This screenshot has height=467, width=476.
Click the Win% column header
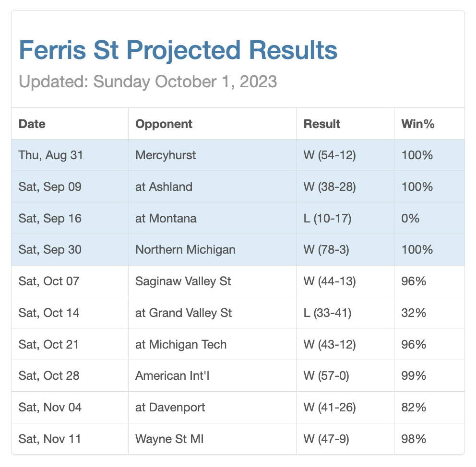click(x=418, y=124)
